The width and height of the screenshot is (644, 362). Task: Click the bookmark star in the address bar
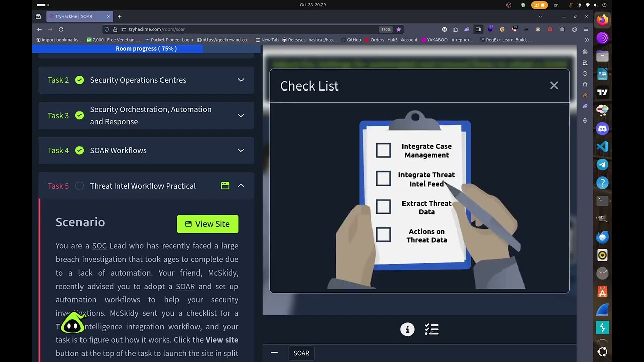pos(399,29)
